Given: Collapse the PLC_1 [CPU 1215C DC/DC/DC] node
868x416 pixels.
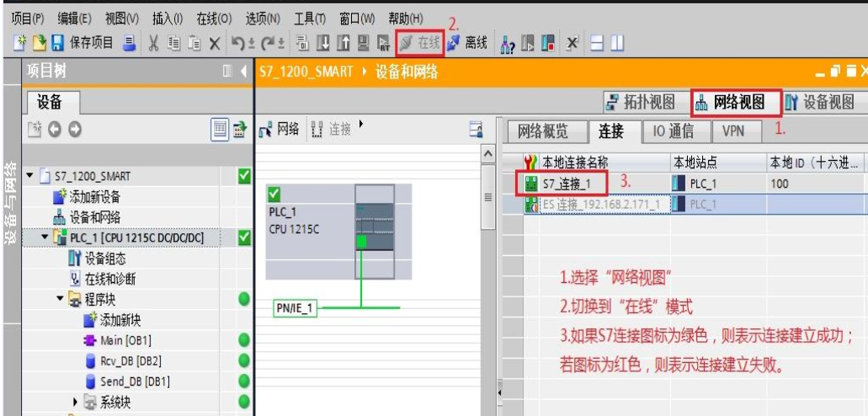Looking at the screenshot, I should (45, 237).
